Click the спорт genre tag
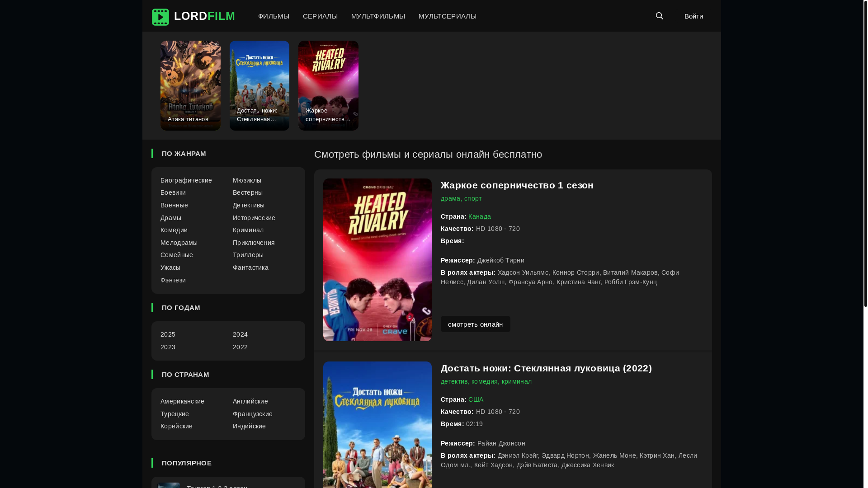This screenshot has width=868, height=488. [x=473, y=198]
